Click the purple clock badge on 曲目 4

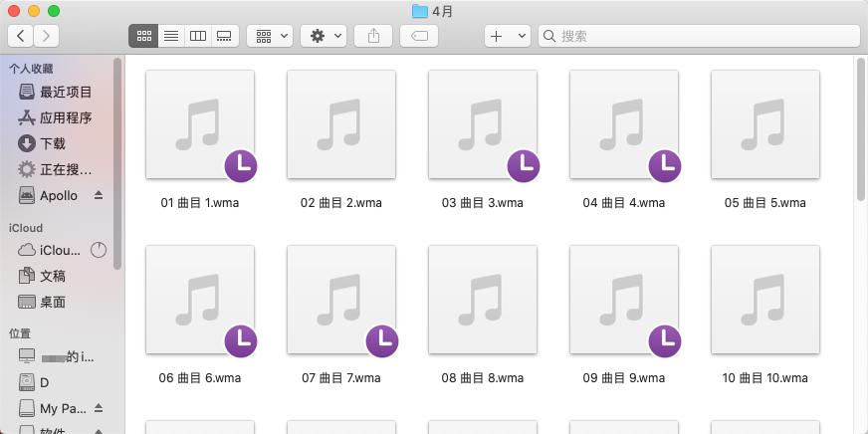point(665,166)
